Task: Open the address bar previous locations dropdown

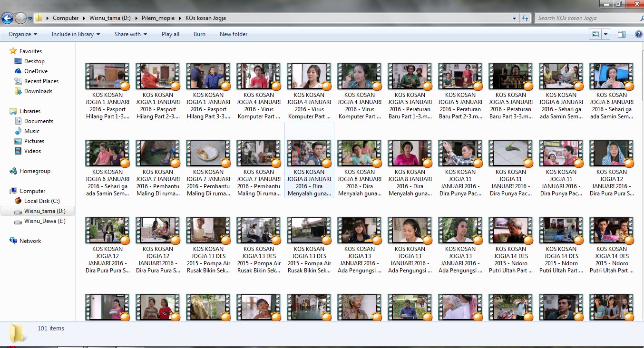Action: pyautogui.click(x=515, y=18)
